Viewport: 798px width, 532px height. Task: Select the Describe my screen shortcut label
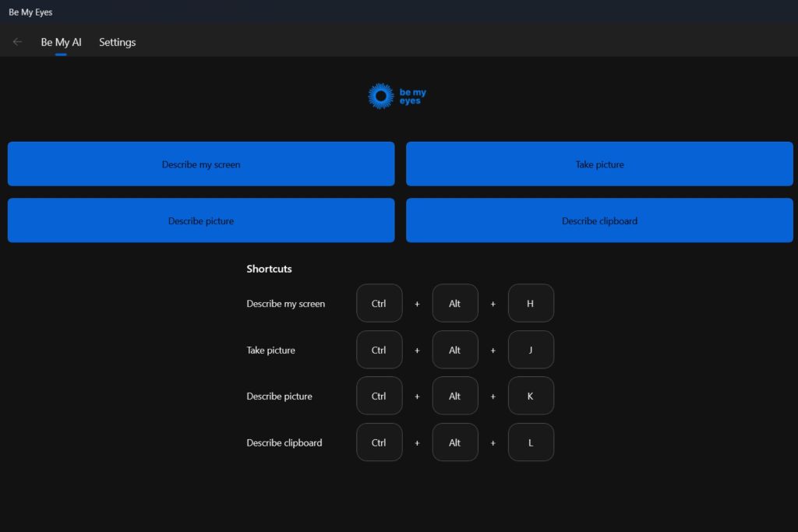click(285, 304)
